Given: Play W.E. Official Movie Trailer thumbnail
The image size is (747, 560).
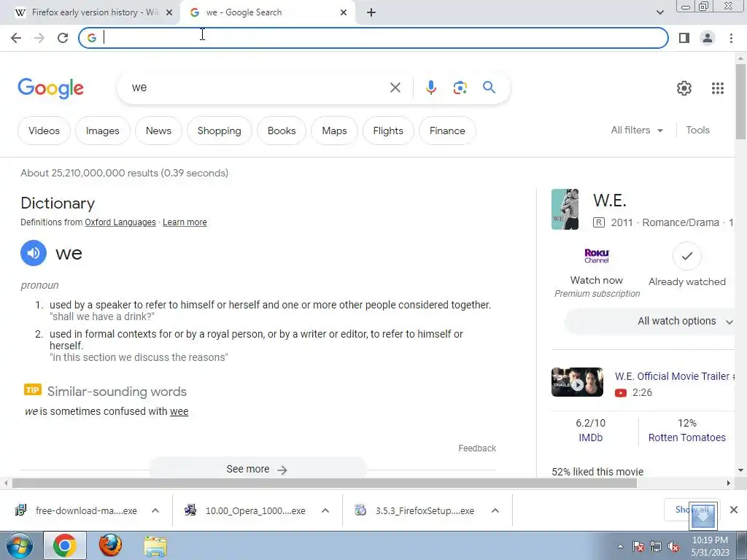Looking at the screenshot, I should (577, 382).
